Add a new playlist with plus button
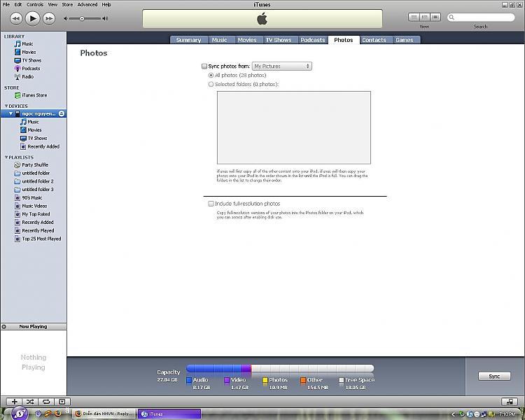 tap(15, 402)
